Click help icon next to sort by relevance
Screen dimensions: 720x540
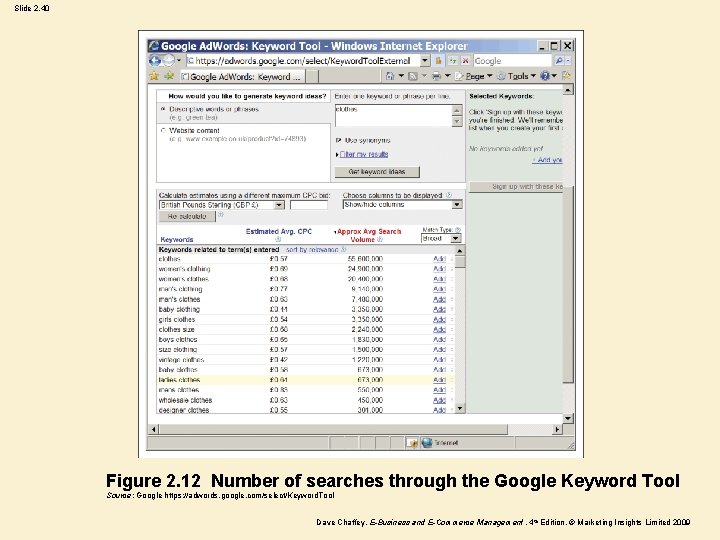pos(343,249)
